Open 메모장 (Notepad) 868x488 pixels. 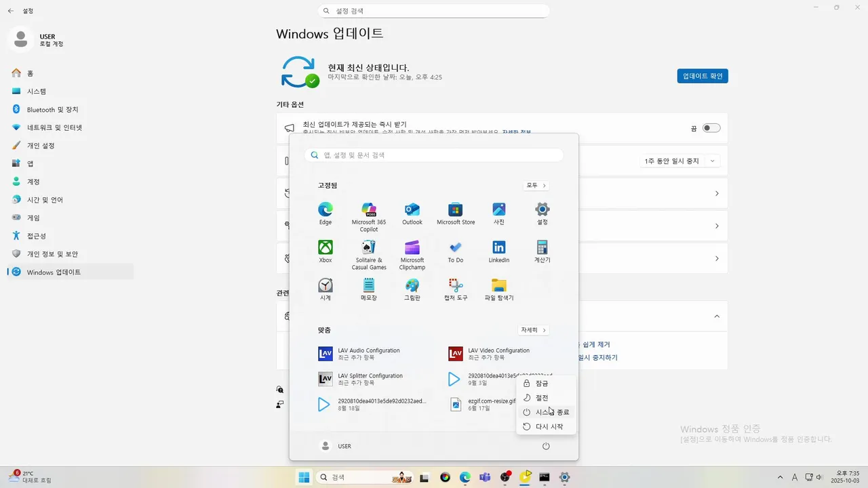[x=369, y=289]
